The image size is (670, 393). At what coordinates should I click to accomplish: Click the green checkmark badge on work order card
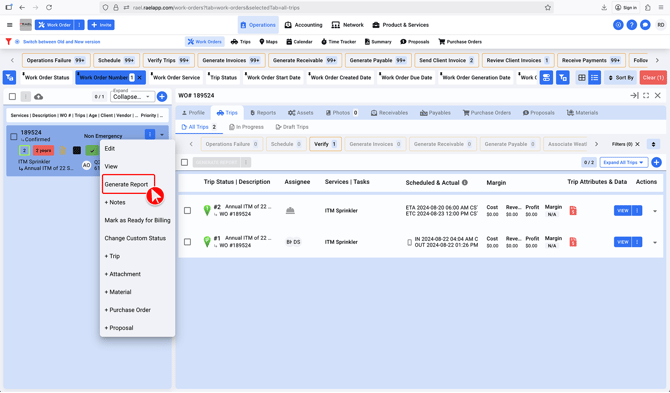[x=92, y=150]
